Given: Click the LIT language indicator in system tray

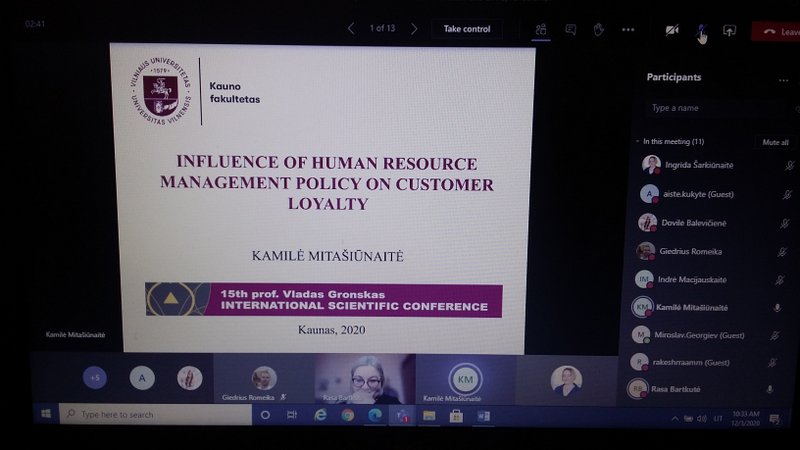Looking at the screenshot, I should [x=718, y=419].
